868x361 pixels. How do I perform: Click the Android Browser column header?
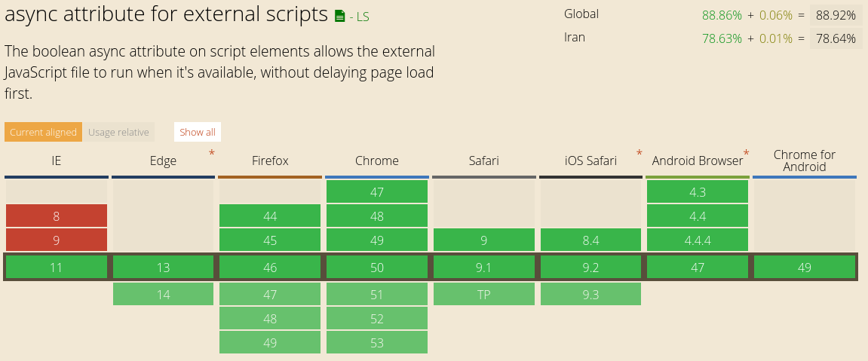698,161
